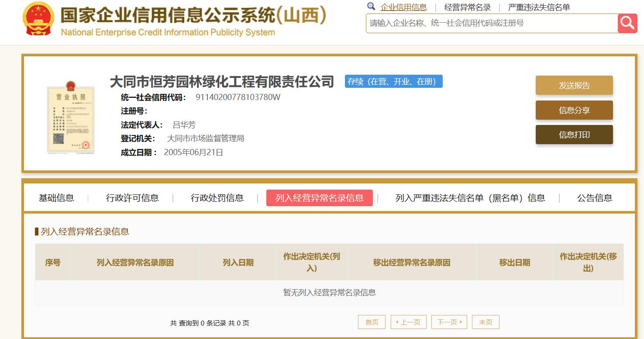This screenshot has width=644, height=339.
Task: Click the company name 大同市恒芳园林绿化工程有限责任公司
Action: pos(222,82)
